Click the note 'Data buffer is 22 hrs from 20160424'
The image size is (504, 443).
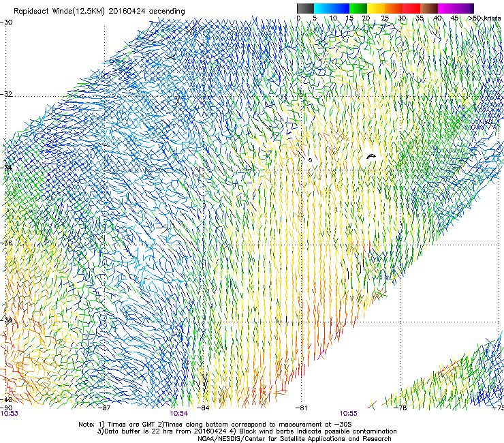click(166, 431)
